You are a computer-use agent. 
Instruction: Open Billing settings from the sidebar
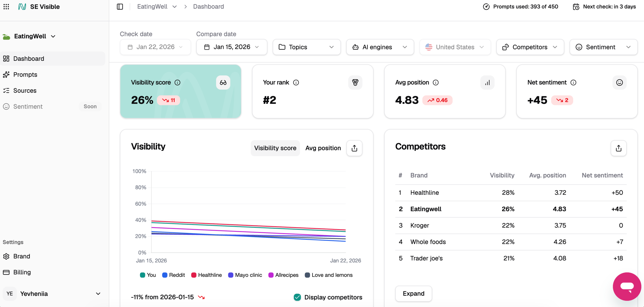pyautogui.click(x=22, y=272)
